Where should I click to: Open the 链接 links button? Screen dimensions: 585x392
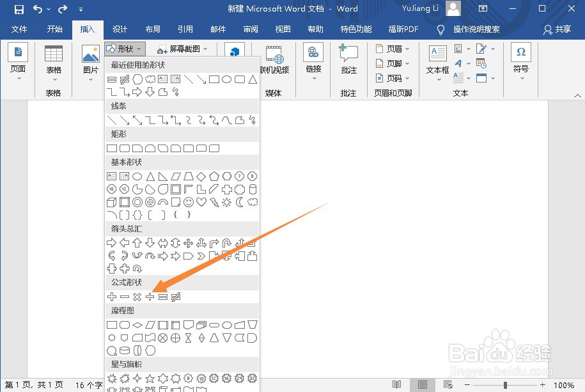click(x=313, y=62)
